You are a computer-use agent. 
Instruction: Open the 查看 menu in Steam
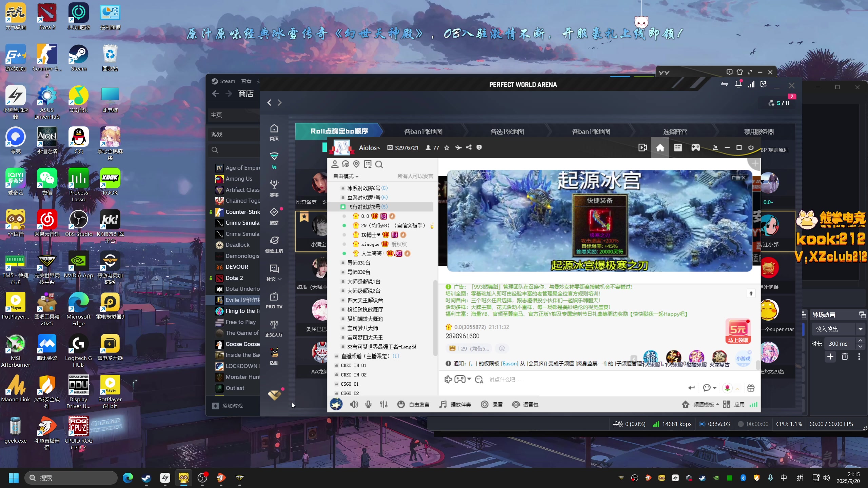(x=246, y=81)
